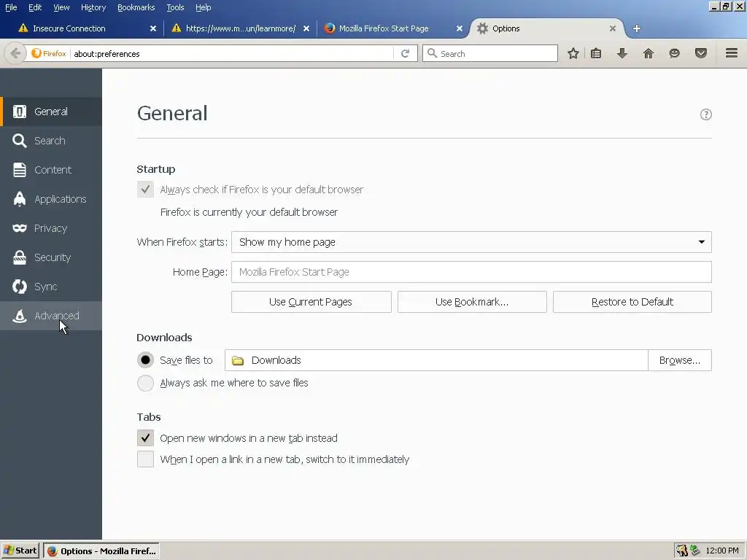Image resolution: width=747 pixels, height=560 pixels.
Task: Open the General preferences icon in the sidebar
Action: (20, 112)
